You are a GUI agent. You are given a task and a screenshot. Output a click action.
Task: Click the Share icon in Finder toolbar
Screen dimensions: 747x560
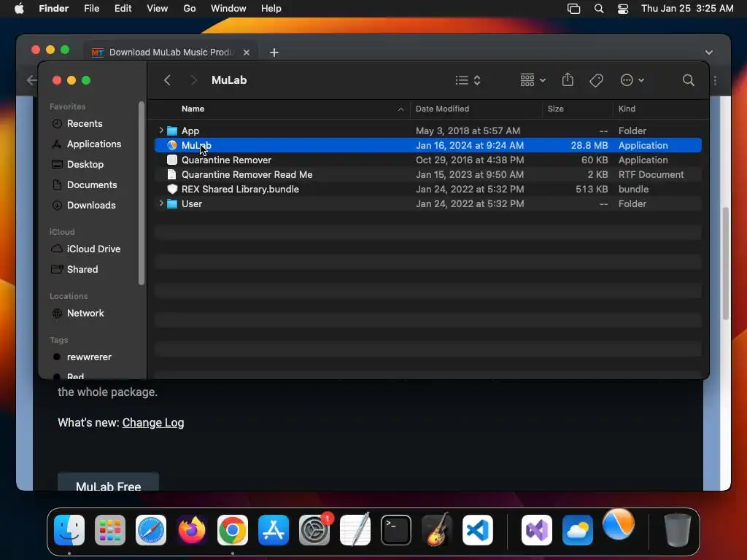click(568, 79)
